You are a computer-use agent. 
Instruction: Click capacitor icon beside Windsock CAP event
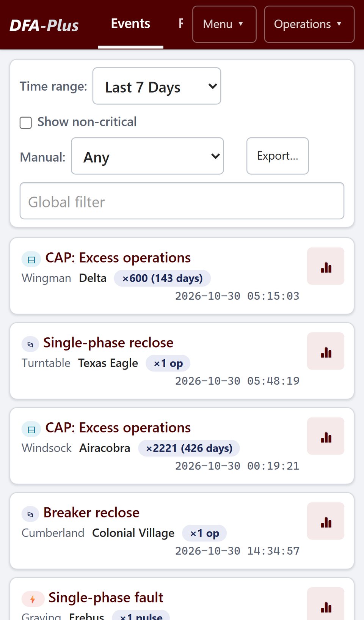point(31,430)
